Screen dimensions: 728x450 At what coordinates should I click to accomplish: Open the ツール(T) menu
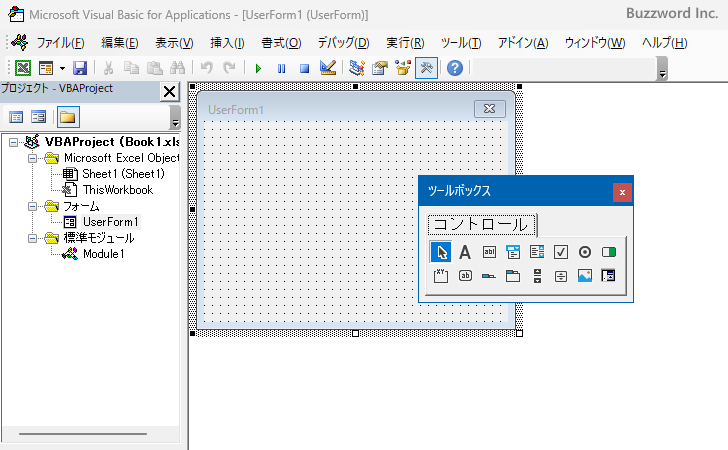pos(461,43)
